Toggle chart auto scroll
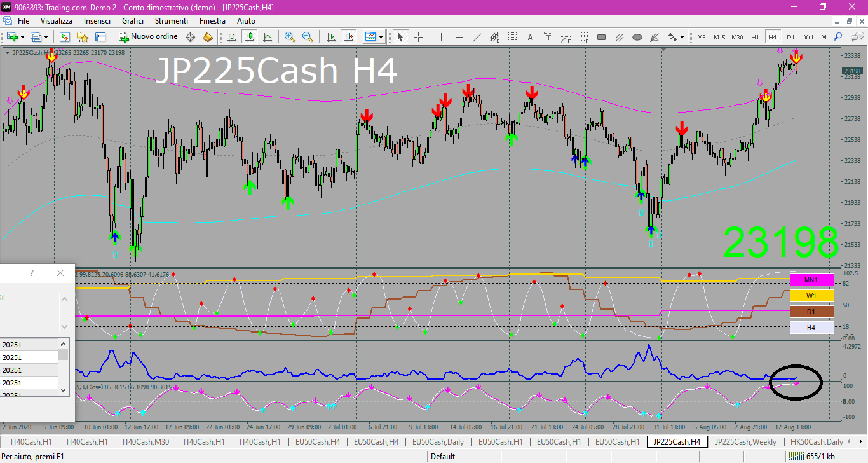 click(x=330, y=37)
